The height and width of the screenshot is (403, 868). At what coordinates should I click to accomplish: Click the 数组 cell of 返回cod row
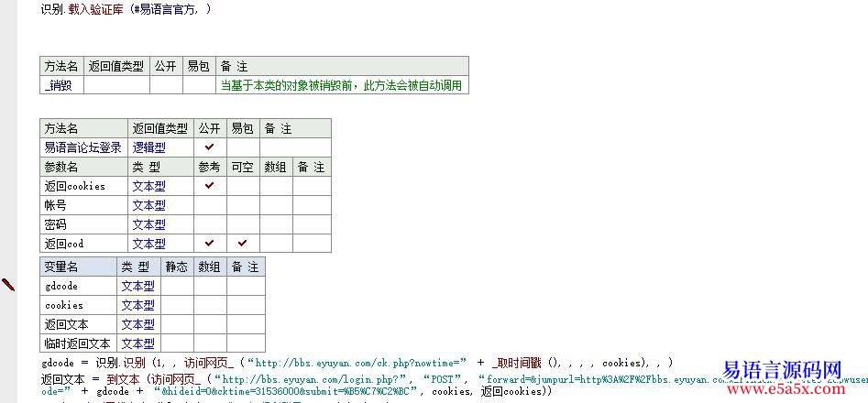coord(276,243)
